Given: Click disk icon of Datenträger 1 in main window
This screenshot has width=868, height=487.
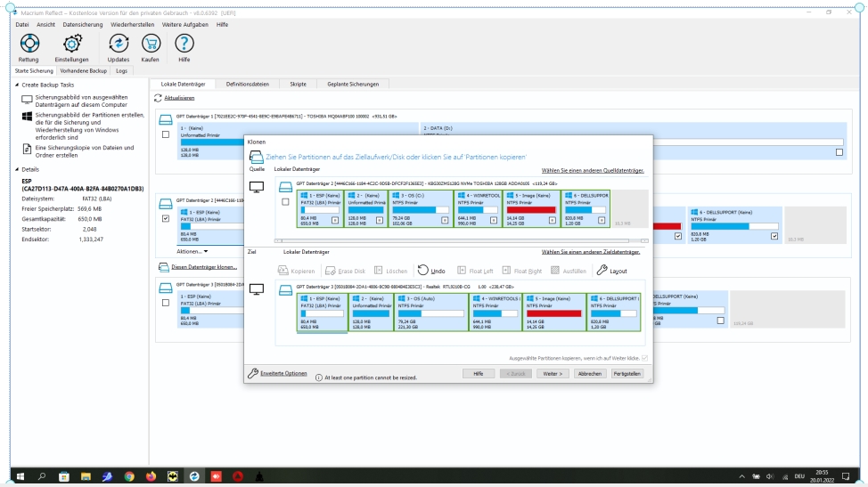Looking at the screenshot, I should click(x=166, y=119).
